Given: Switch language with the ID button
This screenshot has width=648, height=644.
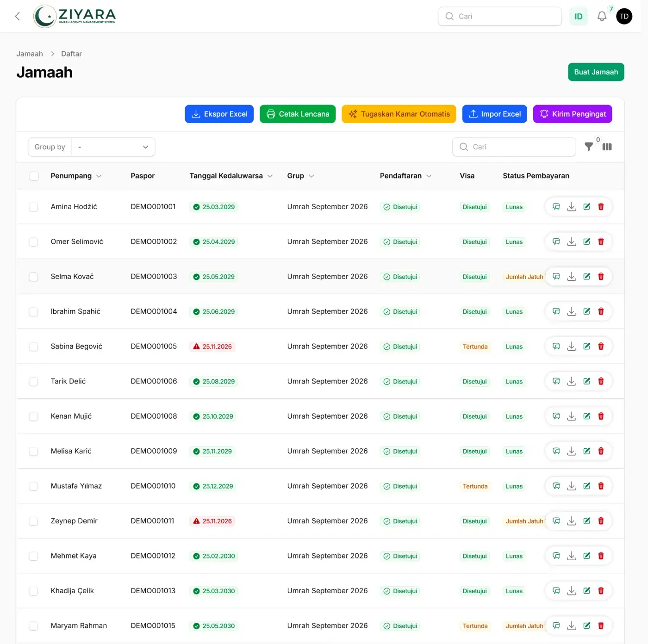Looking at the screenshot, I should pos(579,16).
